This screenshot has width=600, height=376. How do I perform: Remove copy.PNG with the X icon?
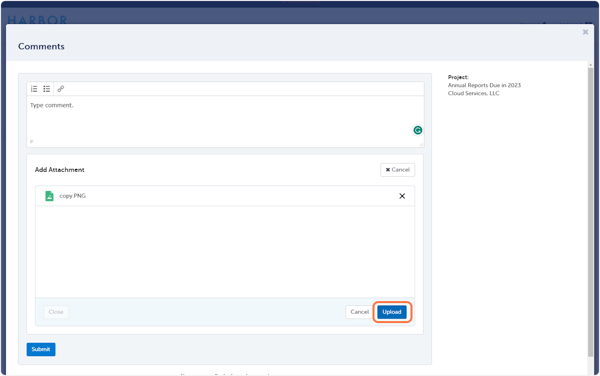[x=402, y=196]
